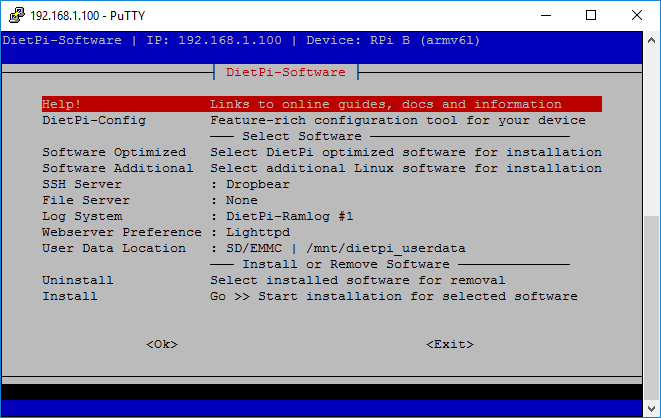This screenshot has height=418, width=661.
Task: Click the 'Device: RPi B (armv6l)' header text
Action: [x=393, y=40]
